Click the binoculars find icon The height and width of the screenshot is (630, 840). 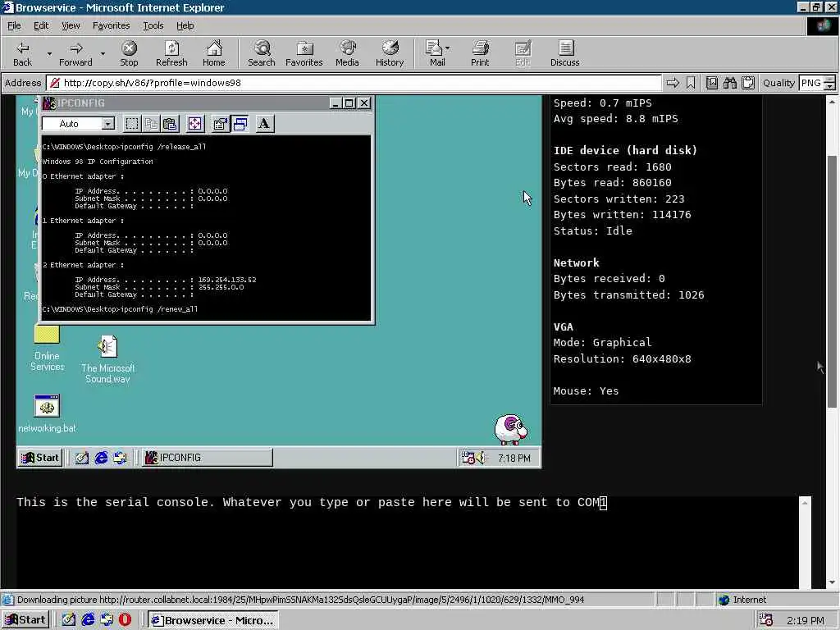729,83
